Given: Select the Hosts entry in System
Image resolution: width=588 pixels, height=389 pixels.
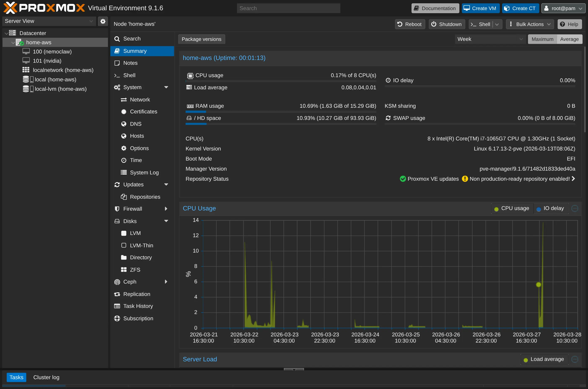Looking at the screenshot, I should 124,136.
